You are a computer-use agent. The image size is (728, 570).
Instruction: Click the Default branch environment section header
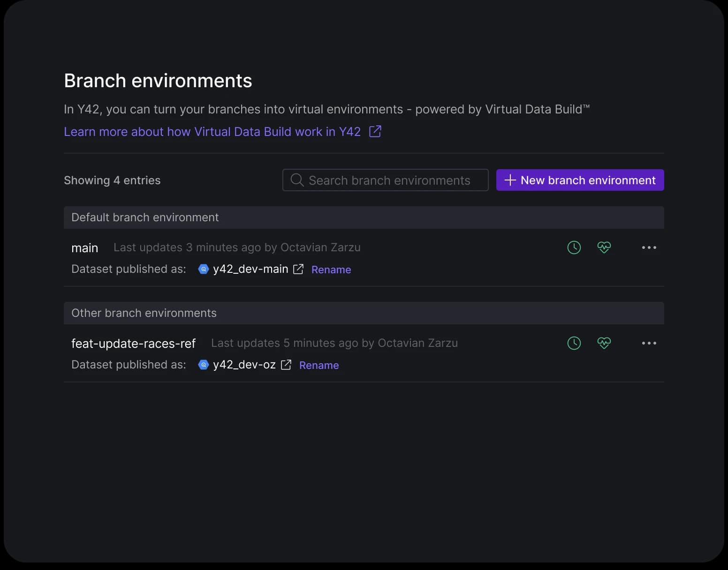[x=145, y=217]
